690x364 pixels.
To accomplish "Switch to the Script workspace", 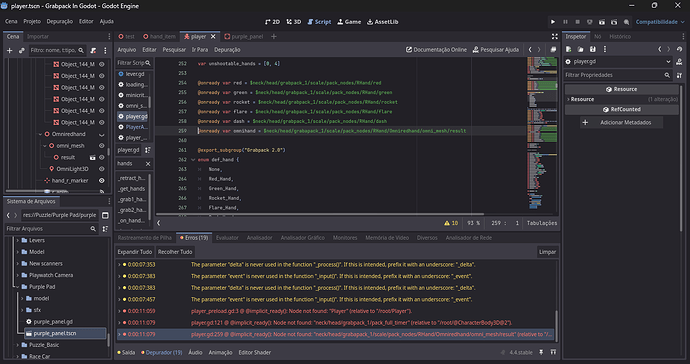I will [x=319, y=22].
